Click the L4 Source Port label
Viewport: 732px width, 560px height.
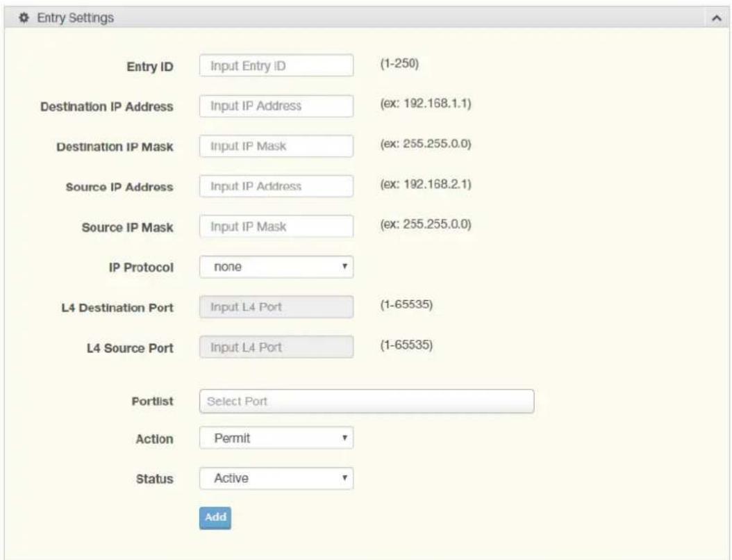tap(130, 348)
